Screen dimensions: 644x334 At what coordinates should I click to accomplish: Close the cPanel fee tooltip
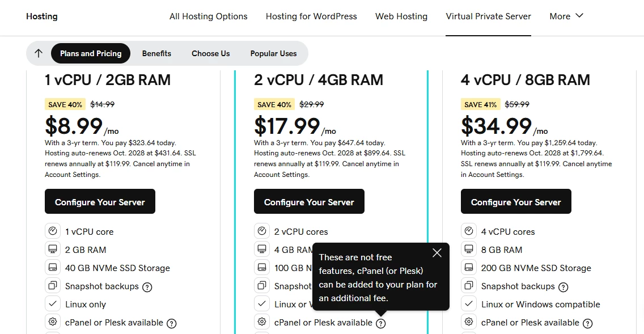point(437,253)
